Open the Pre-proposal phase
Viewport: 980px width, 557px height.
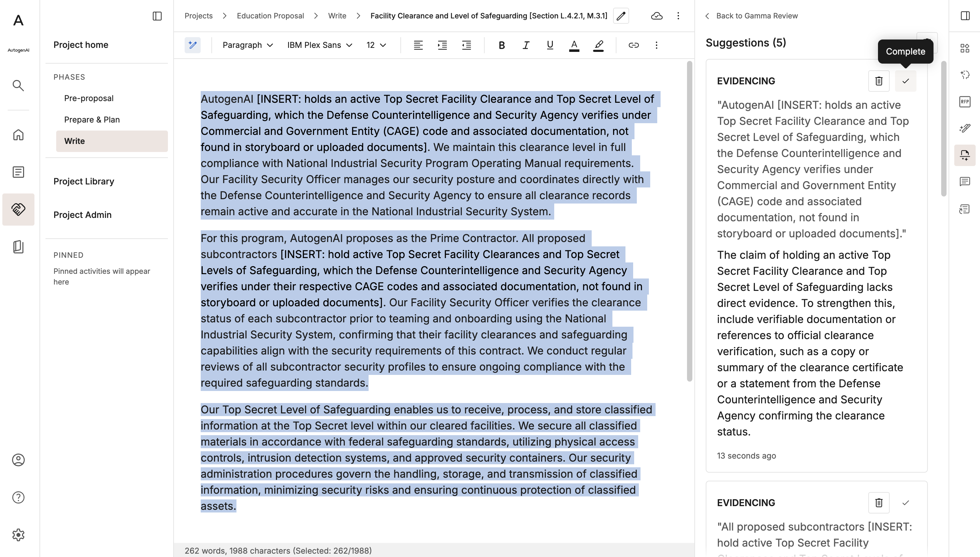click(89, 98)
